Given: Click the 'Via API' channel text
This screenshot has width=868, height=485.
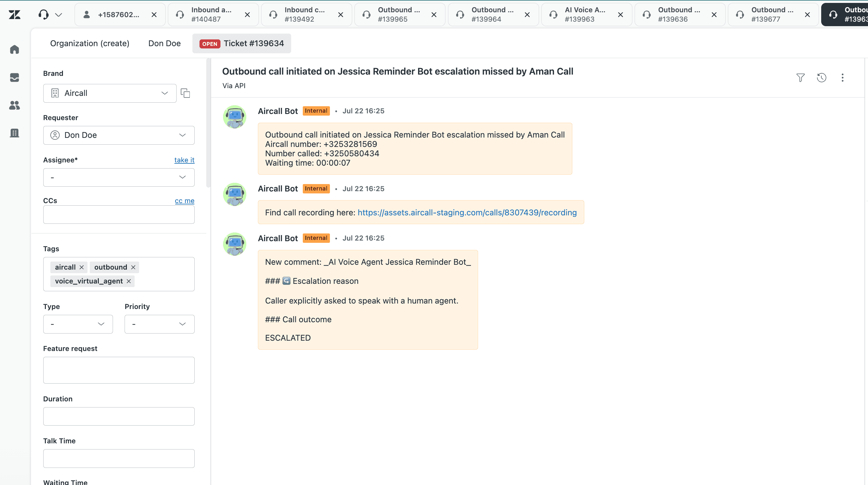Looking at the screenshot, I should pos(234,86).
